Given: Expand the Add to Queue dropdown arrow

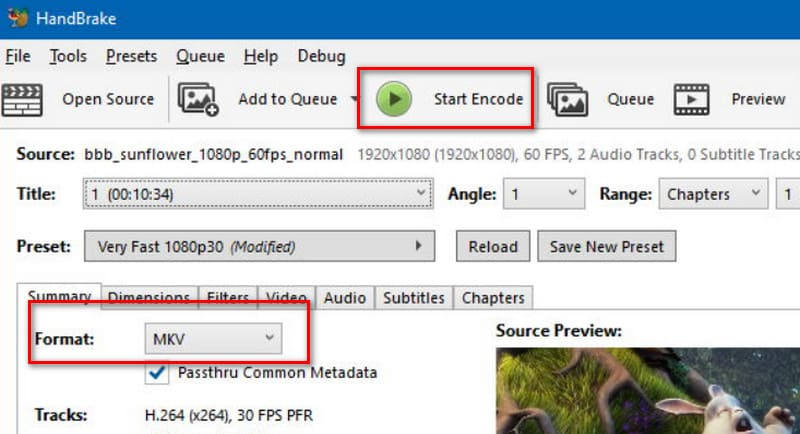Looking at the screenshot, I should point(355,99).
